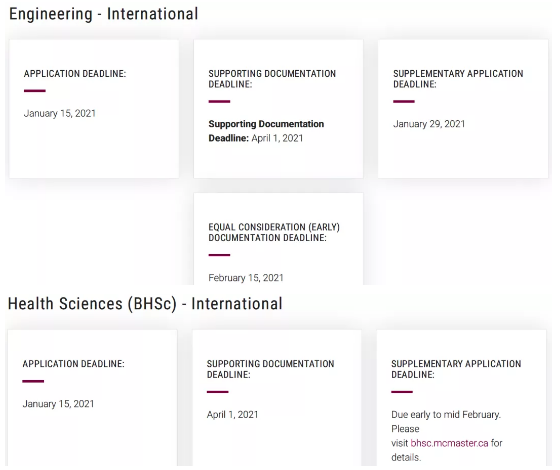Click Health Sciences April 1, 2021 date
560x470 pixels.
232,415
